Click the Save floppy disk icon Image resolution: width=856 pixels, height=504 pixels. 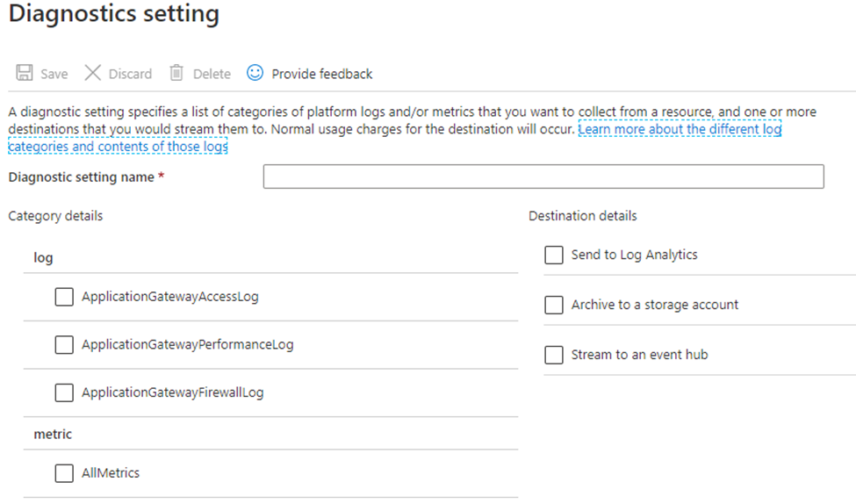[25, 74]
